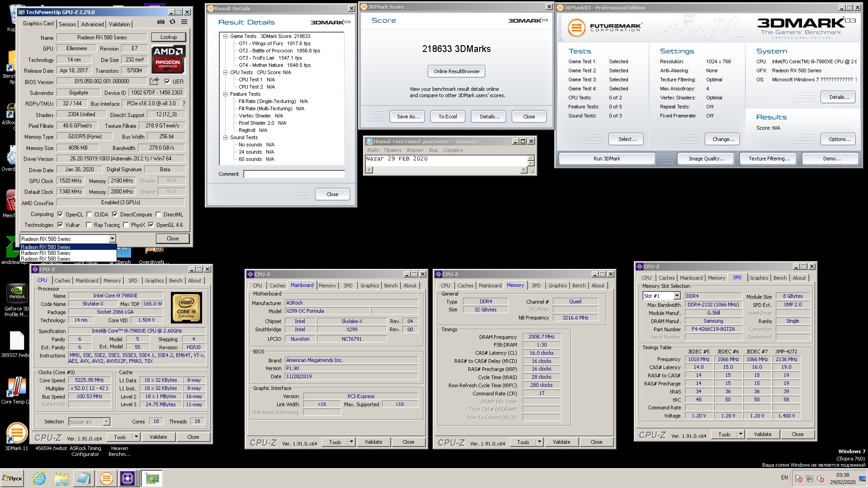Viewport: 868px width, 488px height.
Task: Switch to the Sensors tab in GPU-Z
Action: coord(67,24)
